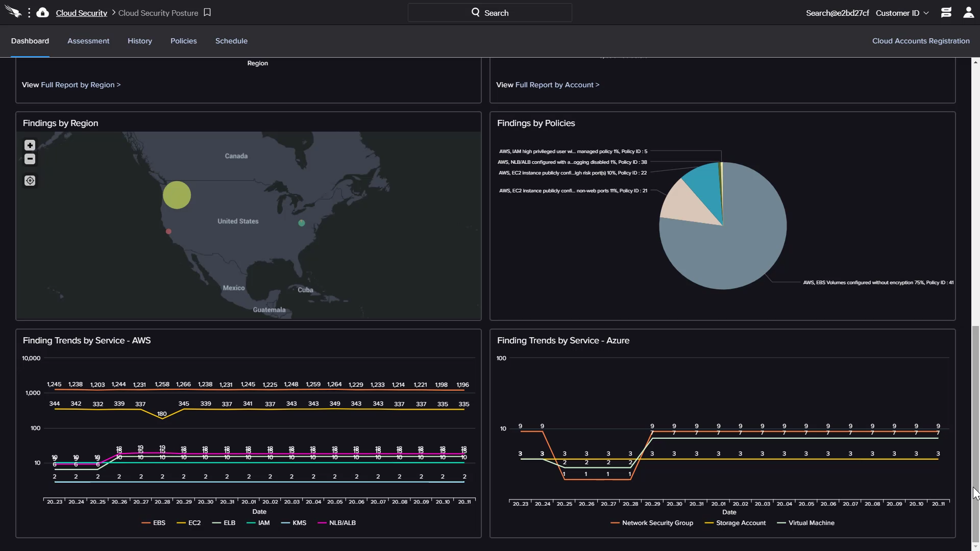Click the Cloud Security cloud icon
This screenshot has height=551, width=980.
click(x=43, y=12)
